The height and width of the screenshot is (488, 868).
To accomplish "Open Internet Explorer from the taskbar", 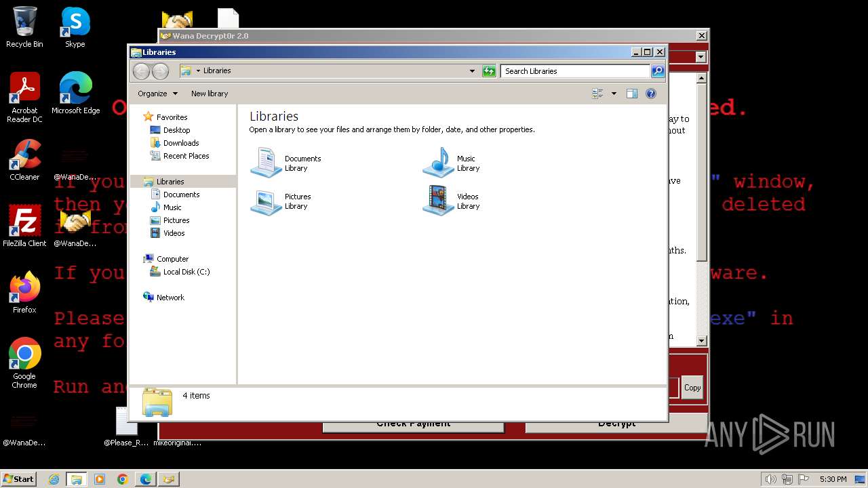I will tap(54, 479).
